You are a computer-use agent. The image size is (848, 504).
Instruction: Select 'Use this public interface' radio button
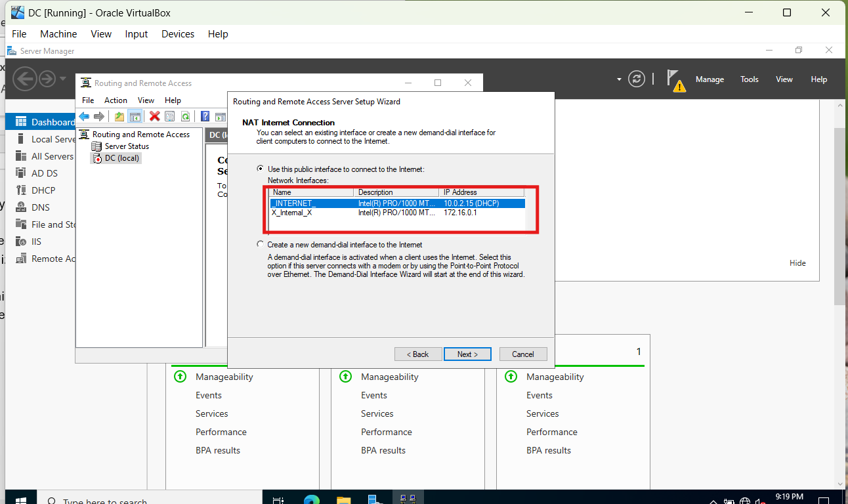(261, 169)
